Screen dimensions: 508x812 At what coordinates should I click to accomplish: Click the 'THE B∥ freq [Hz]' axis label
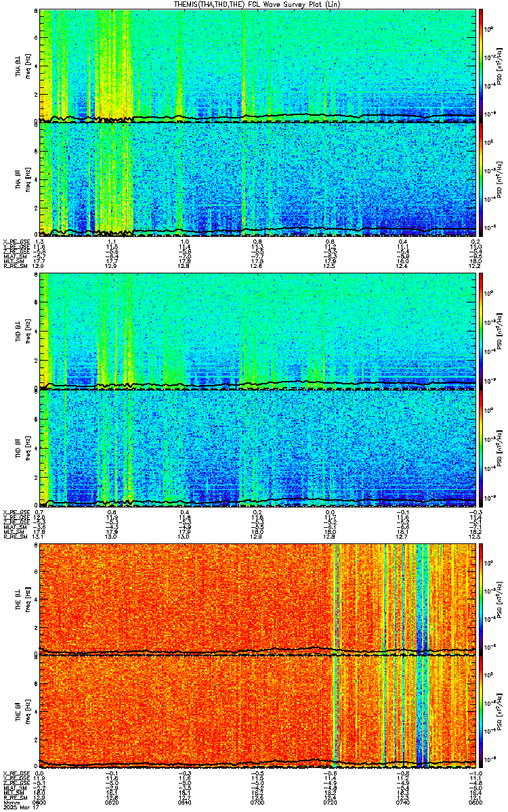click(22, 713)
